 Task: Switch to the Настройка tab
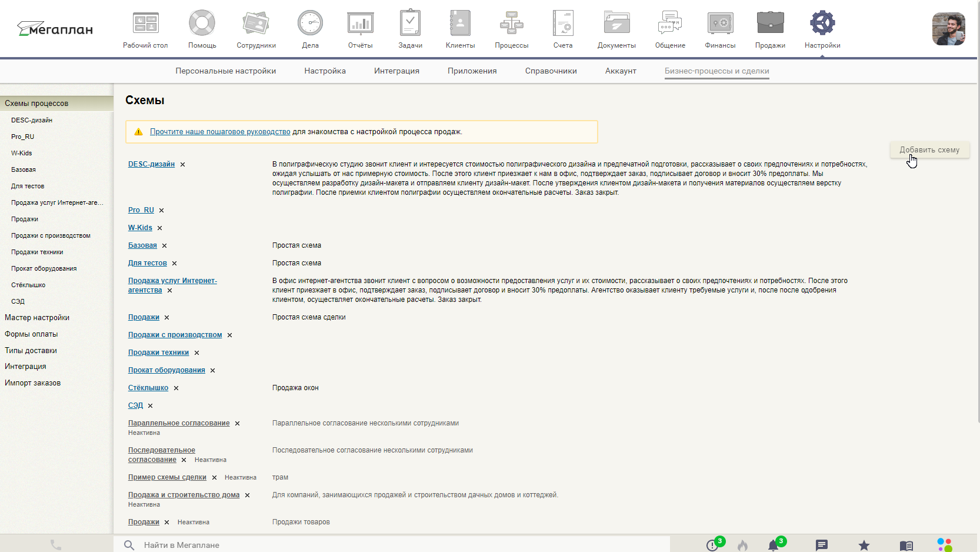point(325,71)
